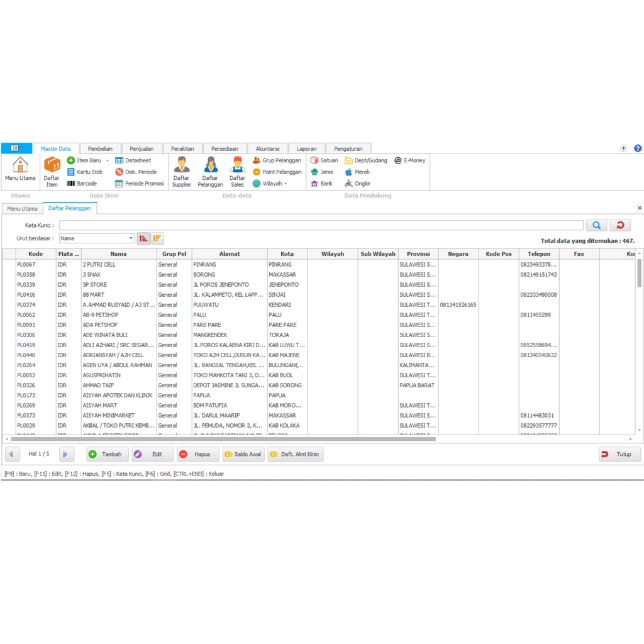
Task: Click the search magnifier button
Action: 596,225
